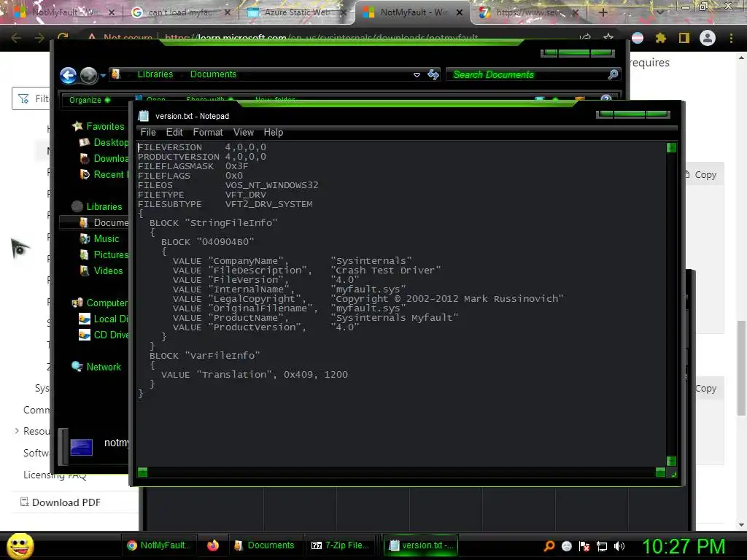Open the Chrome three-dot menu
Screen dimensions: 747x560
731,38
